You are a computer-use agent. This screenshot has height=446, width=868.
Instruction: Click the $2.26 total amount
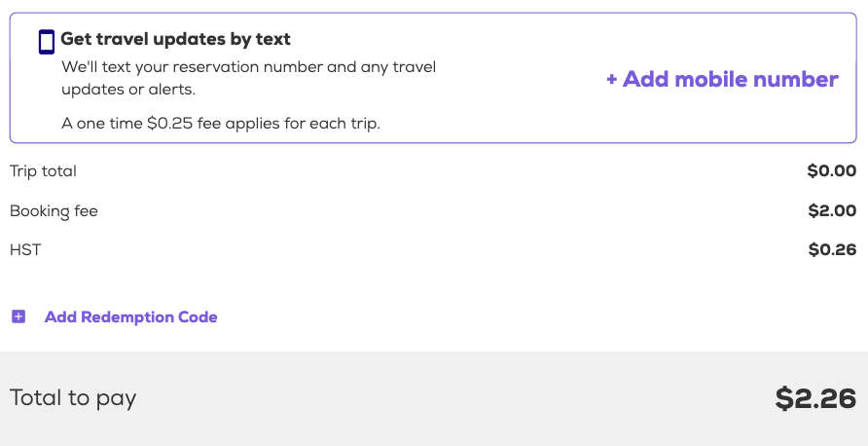coord(815,397)
